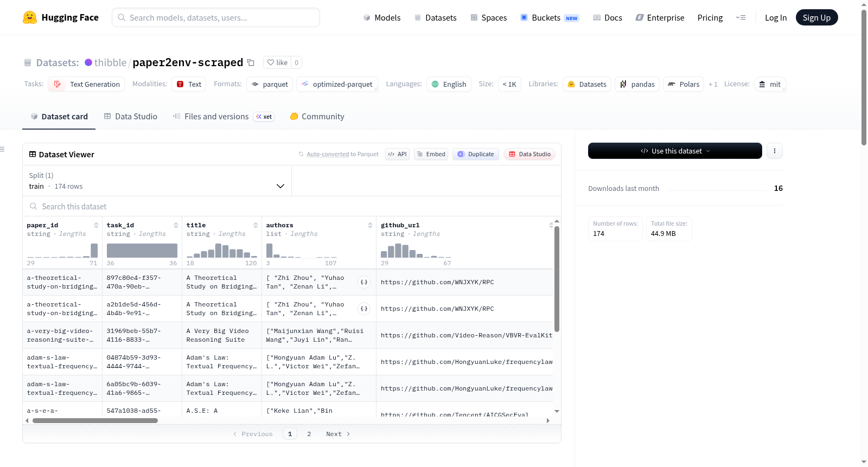868x467 pixels.
Task: Select the mit license tag
Action: click(x=770, y=84)
